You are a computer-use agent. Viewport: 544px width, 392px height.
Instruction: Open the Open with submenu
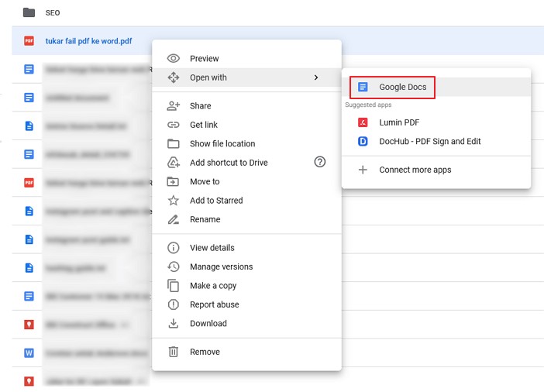pyautogui.click(x=246, y=77)
